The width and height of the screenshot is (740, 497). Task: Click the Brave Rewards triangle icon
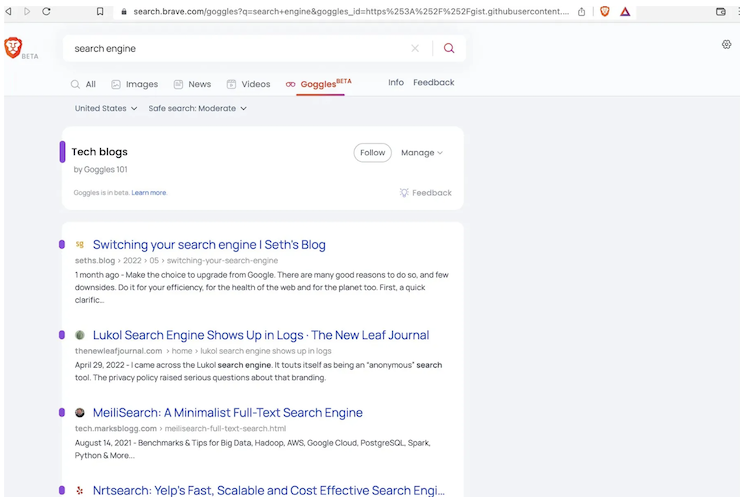point(625,11)
